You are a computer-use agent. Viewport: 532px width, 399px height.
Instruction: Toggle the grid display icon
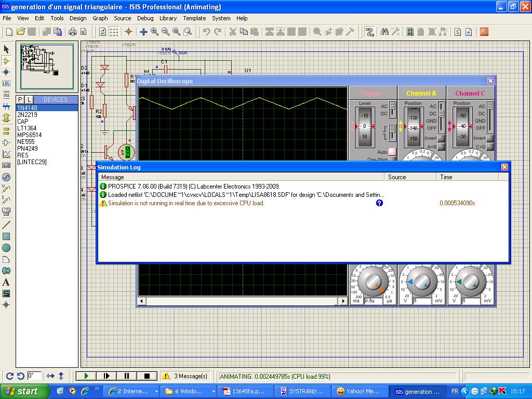pos(114,32)
